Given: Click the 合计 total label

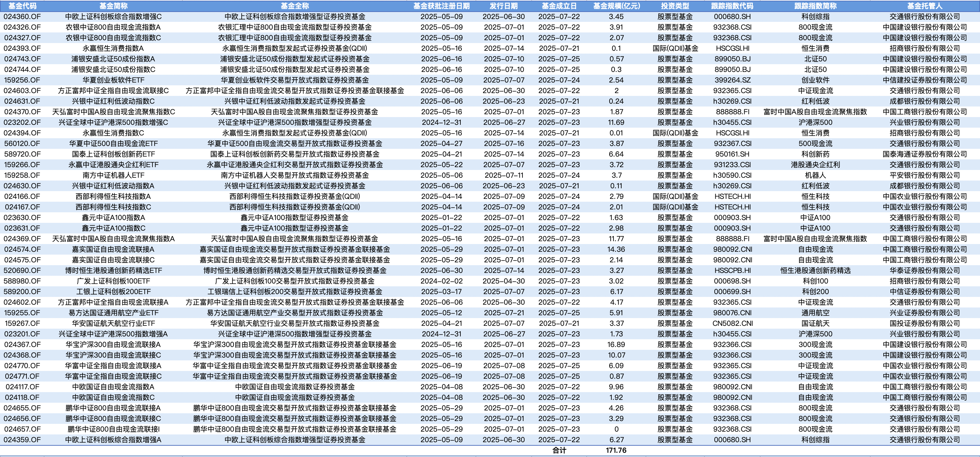Looking at the screenshot, I should pyautogui.click(x=559, y=450).
